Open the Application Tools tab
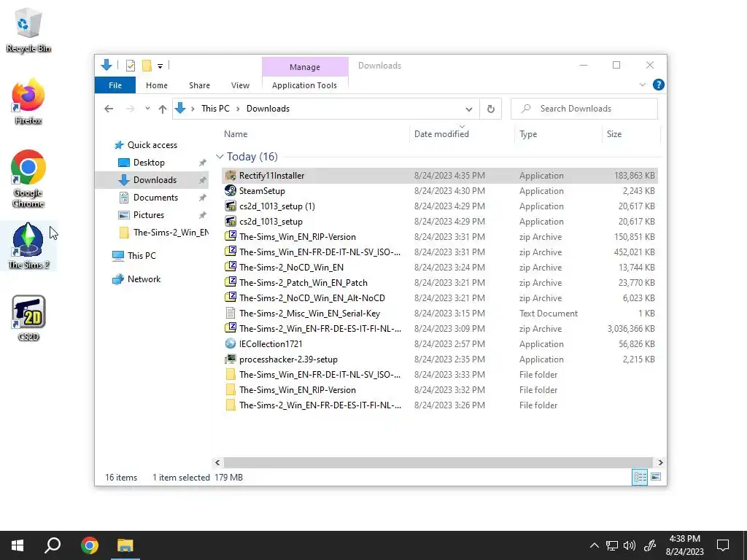747x560 pixels. tap(304, 85)
